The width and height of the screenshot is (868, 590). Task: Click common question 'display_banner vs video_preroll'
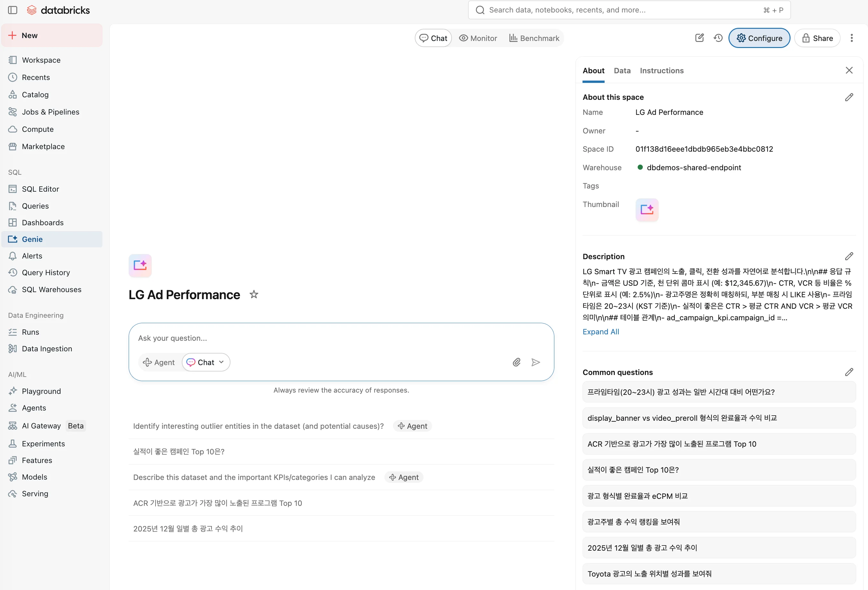pyautogui.click(x=719, y=418)
